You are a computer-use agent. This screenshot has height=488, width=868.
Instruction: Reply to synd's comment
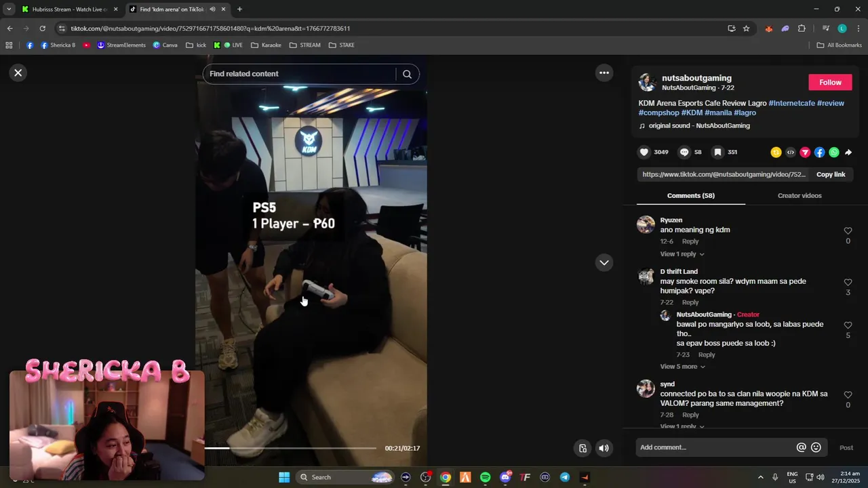tap(690, 415)
